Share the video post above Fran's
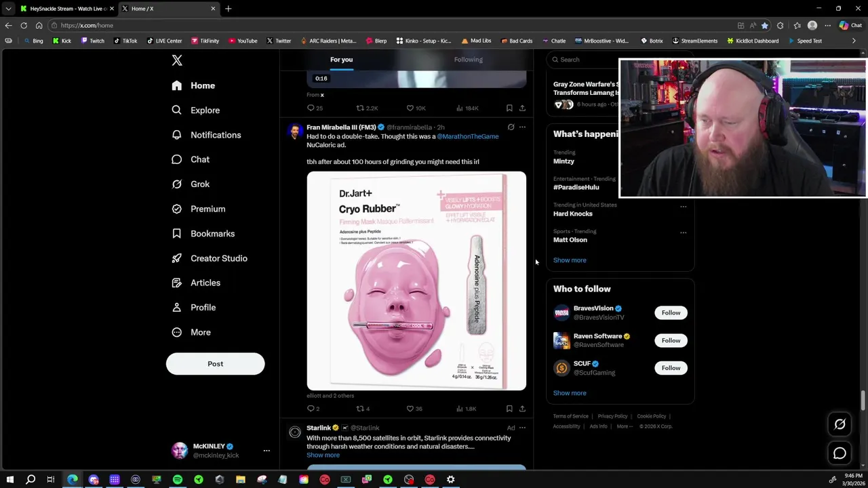Screen dimensions: 868x488 (x=522, y=108)
